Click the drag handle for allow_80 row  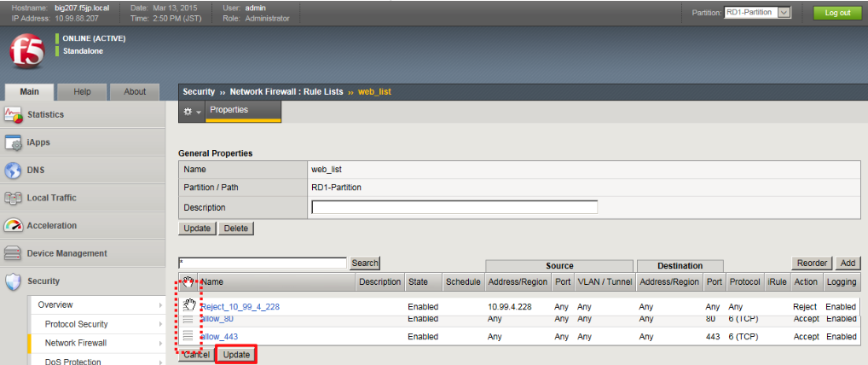[188, 319]
